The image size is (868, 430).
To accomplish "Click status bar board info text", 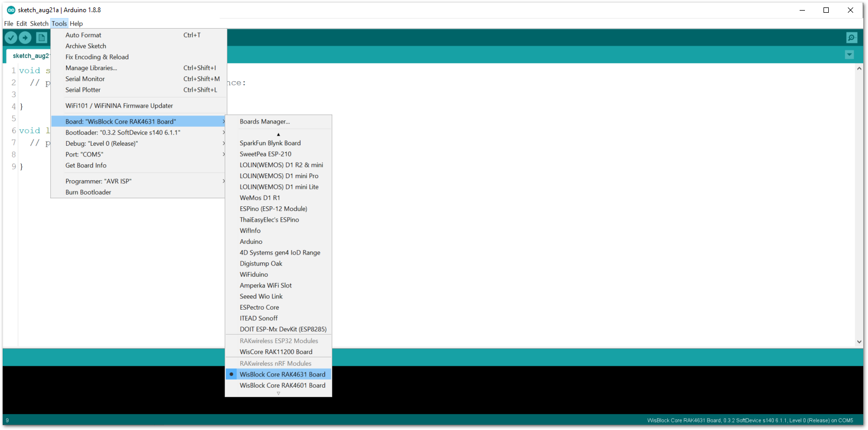I will coord(750,420).
